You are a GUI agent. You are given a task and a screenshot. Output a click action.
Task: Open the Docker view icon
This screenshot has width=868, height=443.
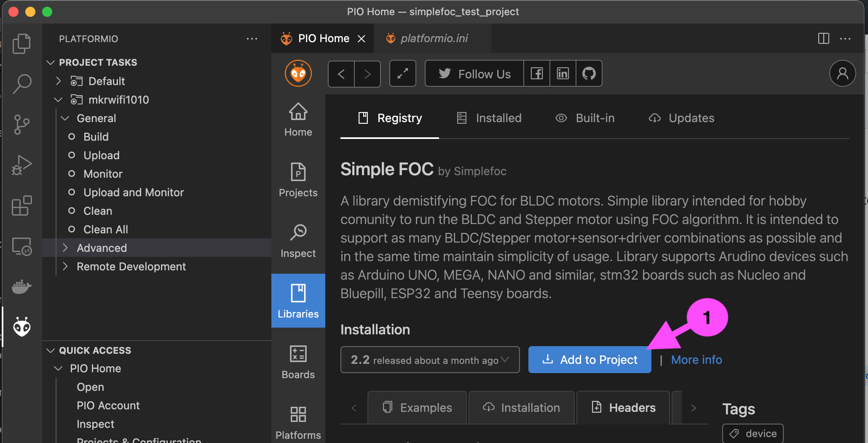coord(21,287)
